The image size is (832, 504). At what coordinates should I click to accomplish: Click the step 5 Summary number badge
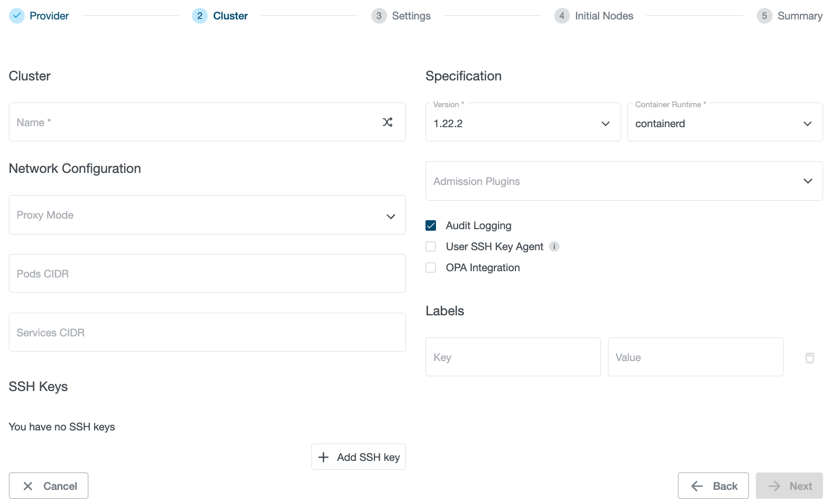coord(764,16)
